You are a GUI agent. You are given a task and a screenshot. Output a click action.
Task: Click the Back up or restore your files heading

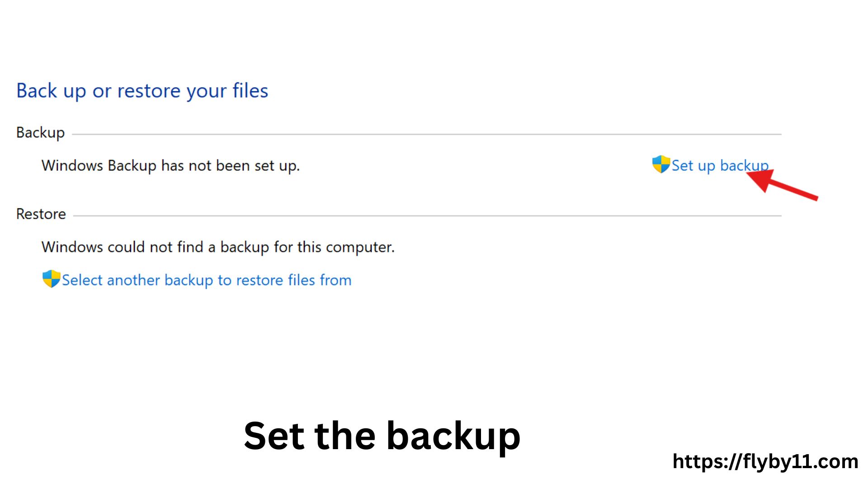point(142,90)
